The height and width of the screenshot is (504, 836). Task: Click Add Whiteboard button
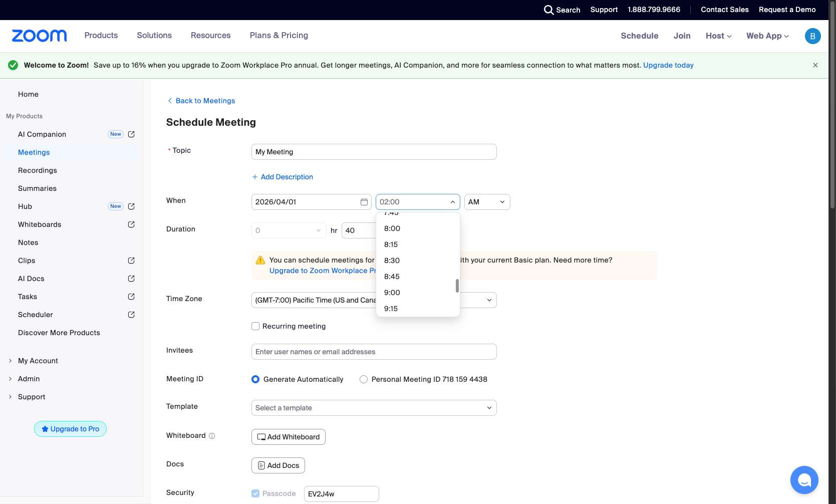(289, 437)
